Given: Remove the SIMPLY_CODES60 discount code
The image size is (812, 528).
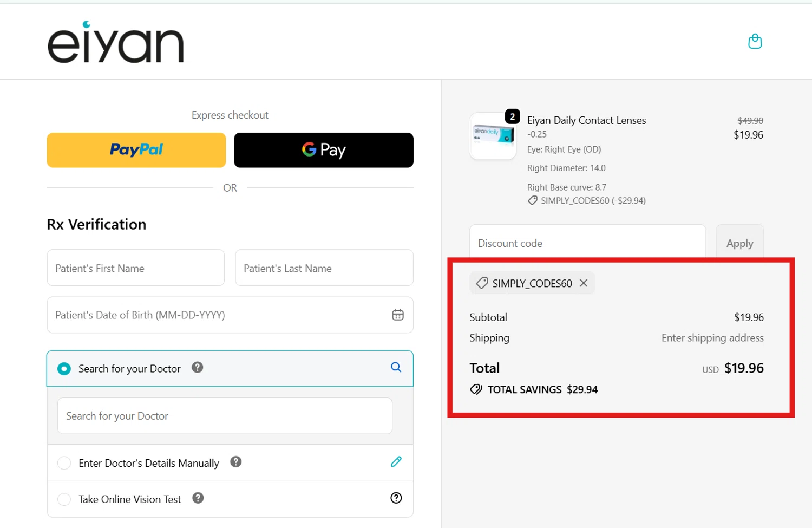Looking at the screenshot, I should click(584, 283).
